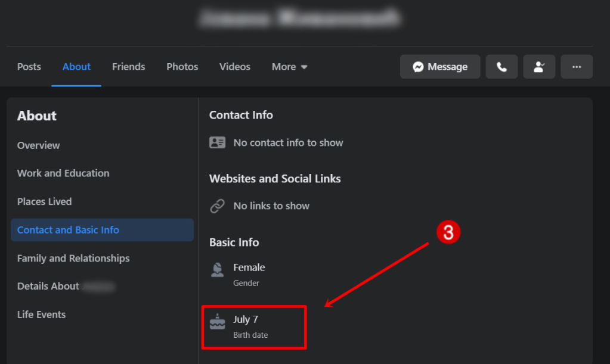The height and width of the screenshot is (364, 610).
Task: Select Places Lived in sidebar
Action: [x=44, y=201]
